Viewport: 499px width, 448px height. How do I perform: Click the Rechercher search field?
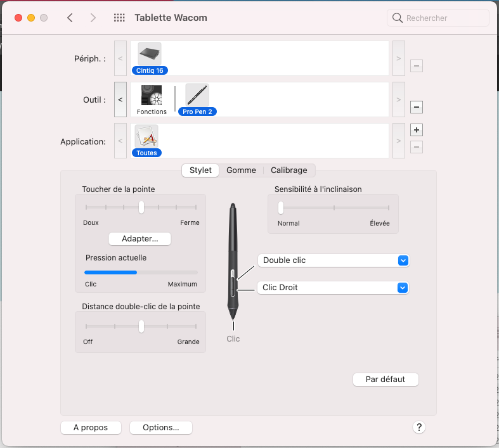point(437,18)
